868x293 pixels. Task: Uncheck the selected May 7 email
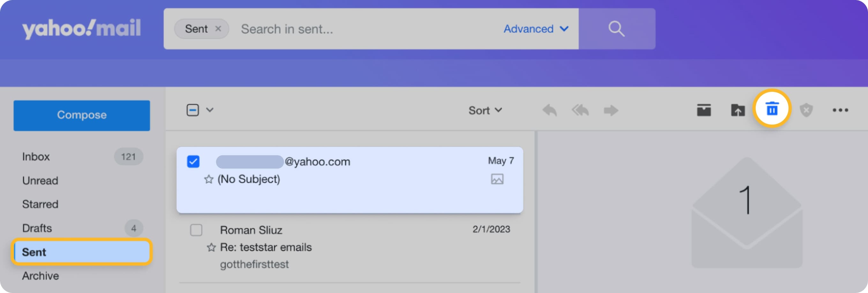tap(194, 161)
